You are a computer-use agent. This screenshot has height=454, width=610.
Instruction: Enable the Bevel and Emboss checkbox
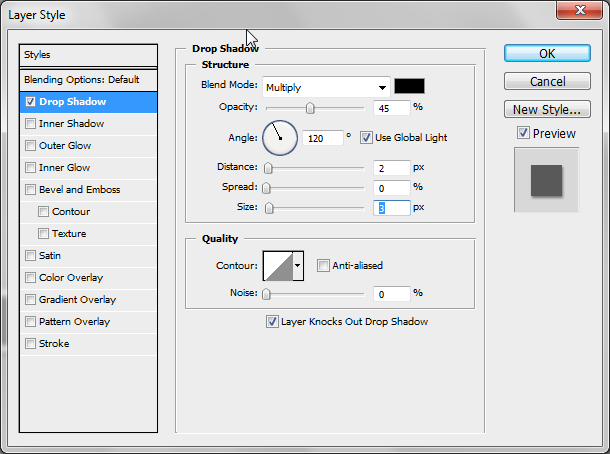click(x=30, y=190)
